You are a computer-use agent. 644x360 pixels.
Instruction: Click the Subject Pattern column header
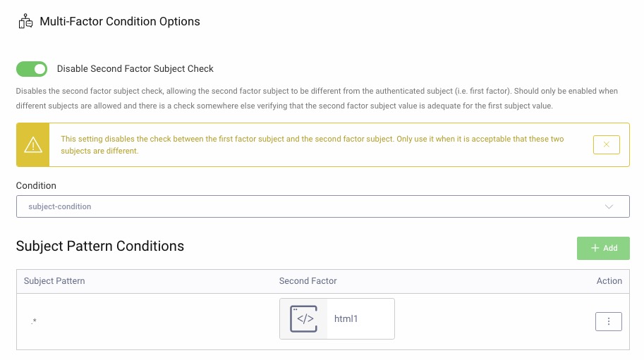coord(54,281)
